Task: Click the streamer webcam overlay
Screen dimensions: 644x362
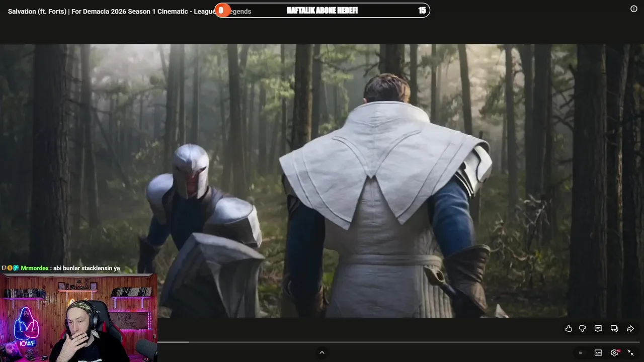Action: point(78,318)
